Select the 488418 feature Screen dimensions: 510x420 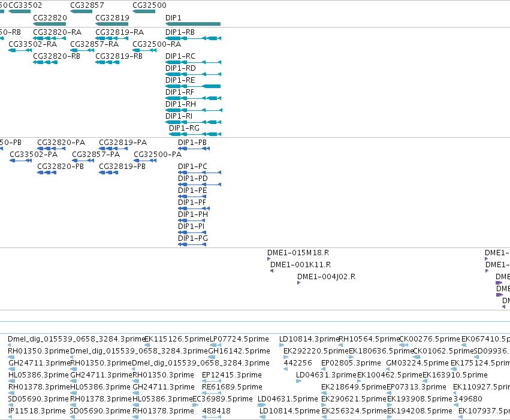tap(212, 417)
